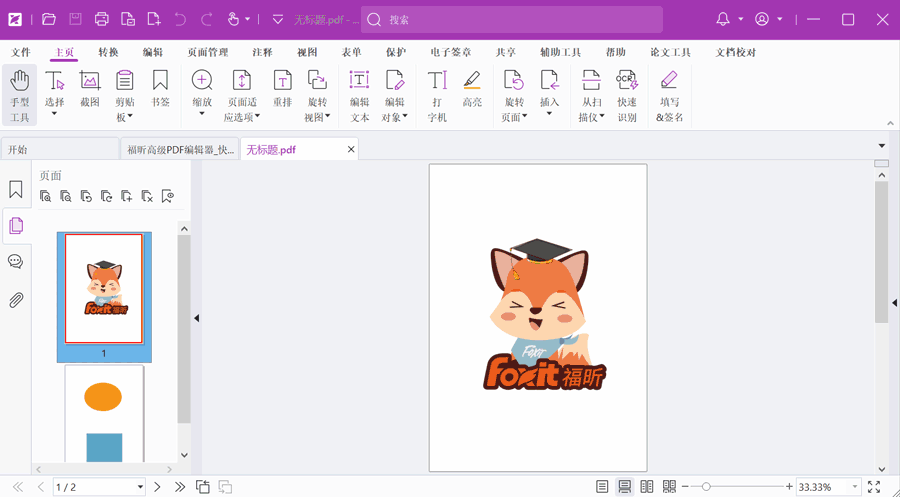Screen dimensions: 900x497
Task: Toggle continuous page view mode
Action: (624, 487)
